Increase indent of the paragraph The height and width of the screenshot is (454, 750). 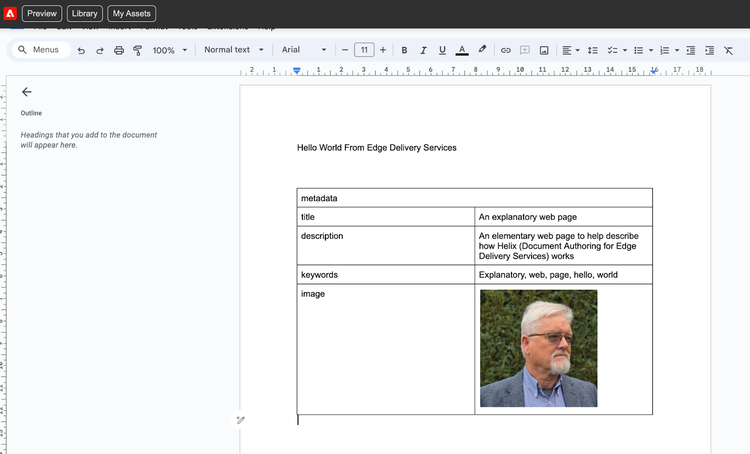pyautogui.click(x=709, y=50)
